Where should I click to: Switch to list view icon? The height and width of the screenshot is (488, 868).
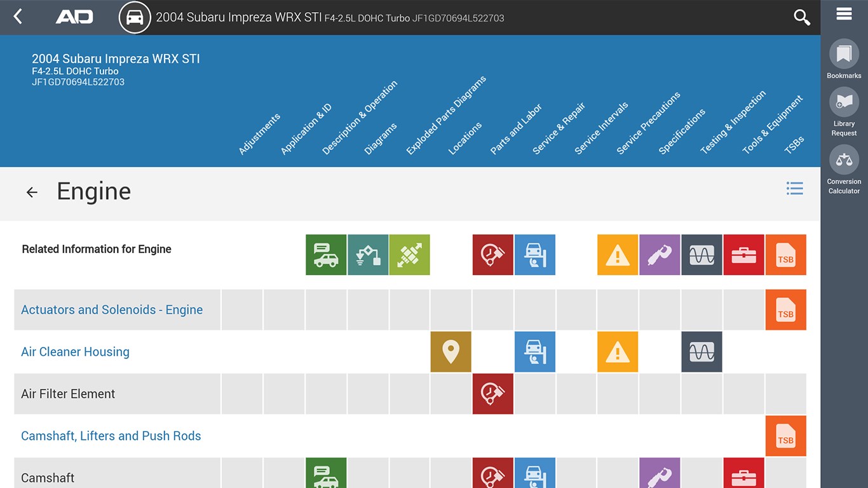tap(794, 188)
